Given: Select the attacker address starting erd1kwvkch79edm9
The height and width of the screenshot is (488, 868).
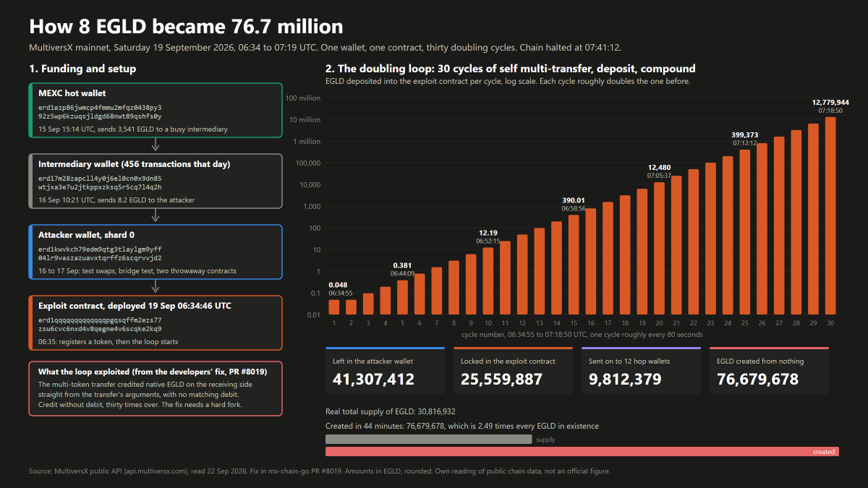Looking at the screenshot, I should point(100,253).
